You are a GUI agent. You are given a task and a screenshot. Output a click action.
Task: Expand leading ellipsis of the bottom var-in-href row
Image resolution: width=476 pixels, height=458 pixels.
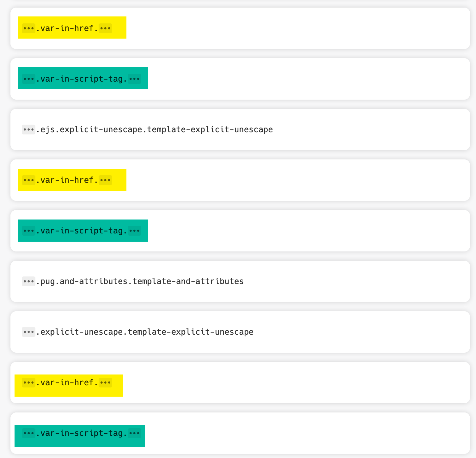click(x=28, y=382)
